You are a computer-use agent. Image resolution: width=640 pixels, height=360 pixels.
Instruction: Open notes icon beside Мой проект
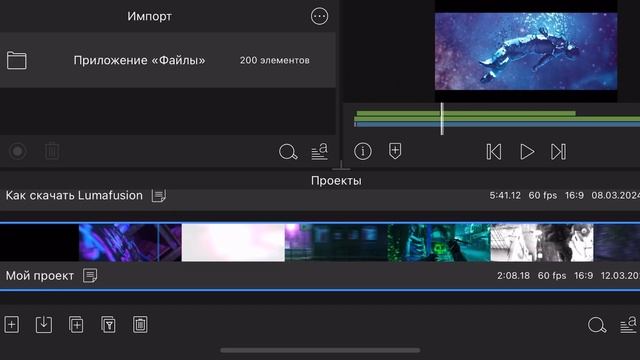coord(90,276)
